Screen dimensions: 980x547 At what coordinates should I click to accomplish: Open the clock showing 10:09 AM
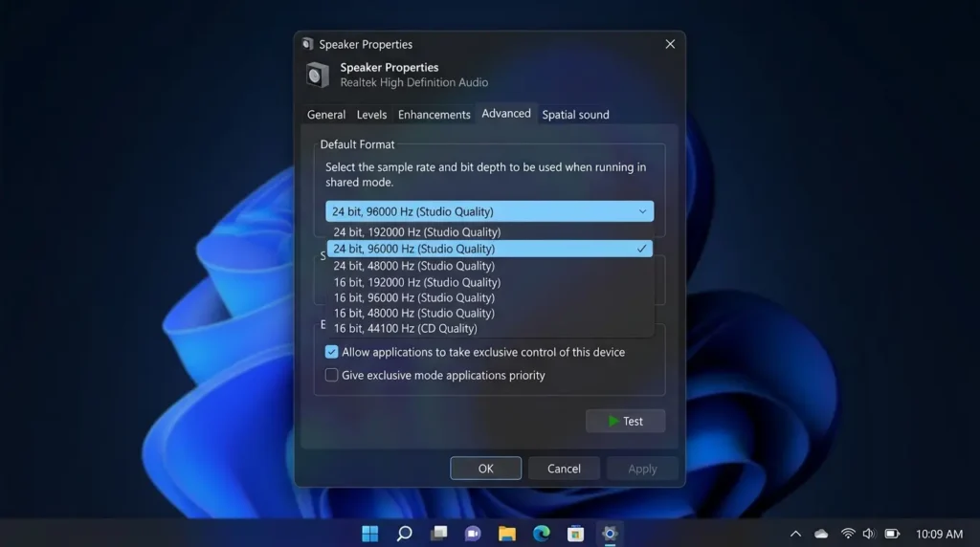click(940, 534)
